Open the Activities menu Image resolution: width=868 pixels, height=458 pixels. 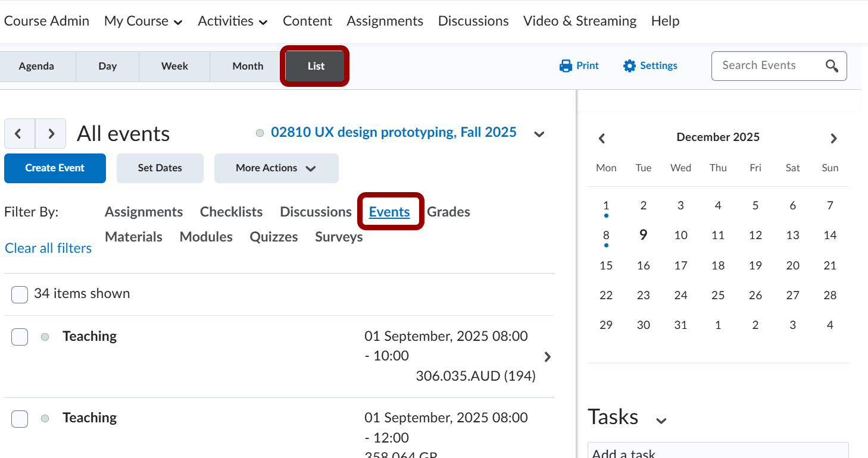232,21
